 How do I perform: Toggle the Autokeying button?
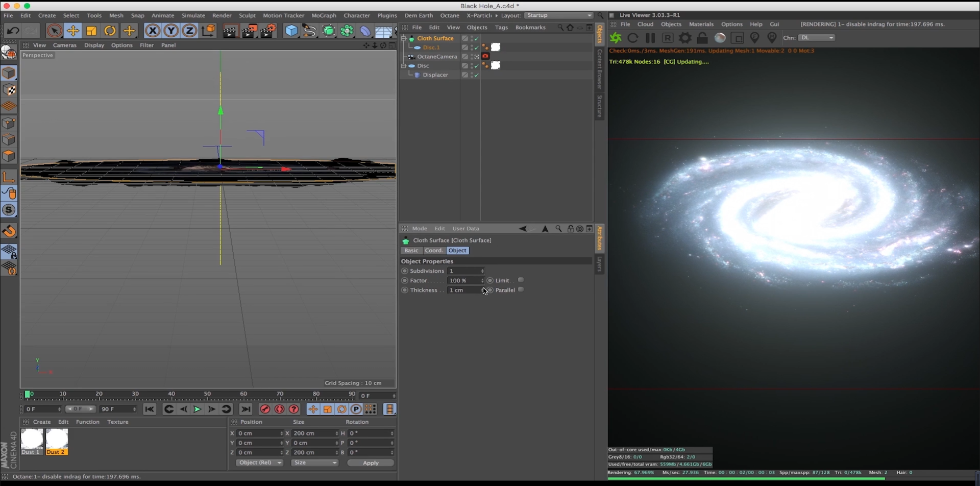[279, 409]
